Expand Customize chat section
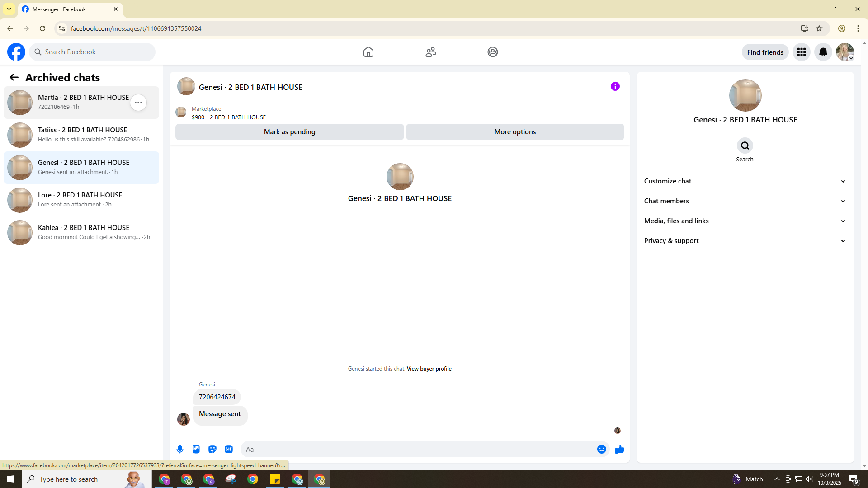 click(745, 181)
